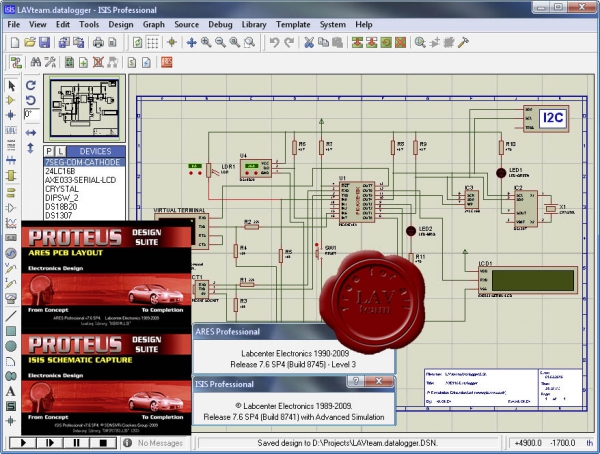
Task: Click the block move icon
Action: pos(371,42)
